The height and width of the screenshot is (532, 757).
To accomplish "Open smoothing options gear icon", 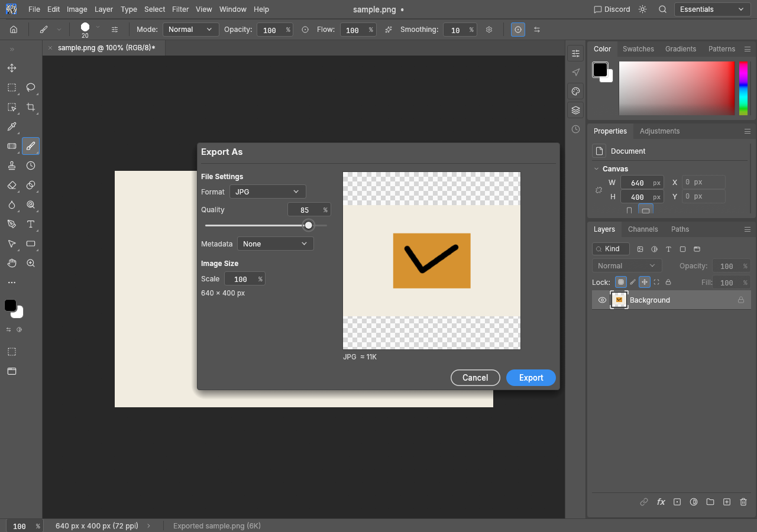I will (x=489, y=30).
